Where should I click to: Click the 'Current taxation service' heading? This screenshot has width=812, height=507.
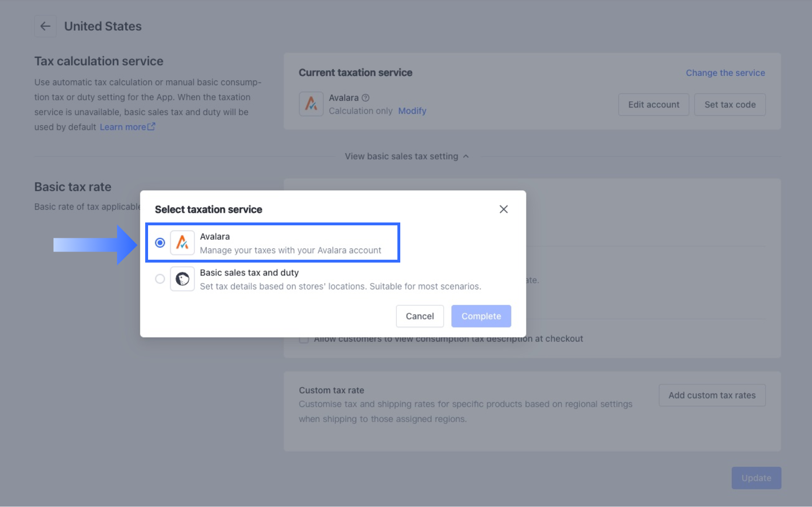tap(355, 73)
